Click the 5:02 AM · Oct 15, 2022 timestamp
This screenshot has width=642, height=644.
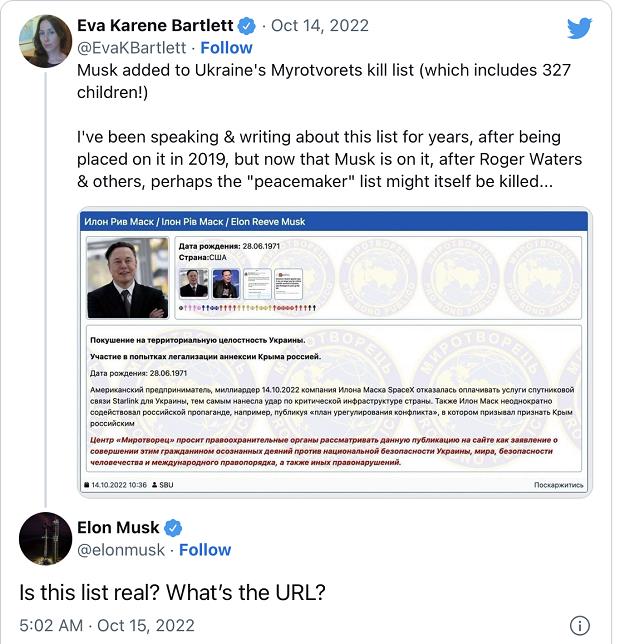107,626
